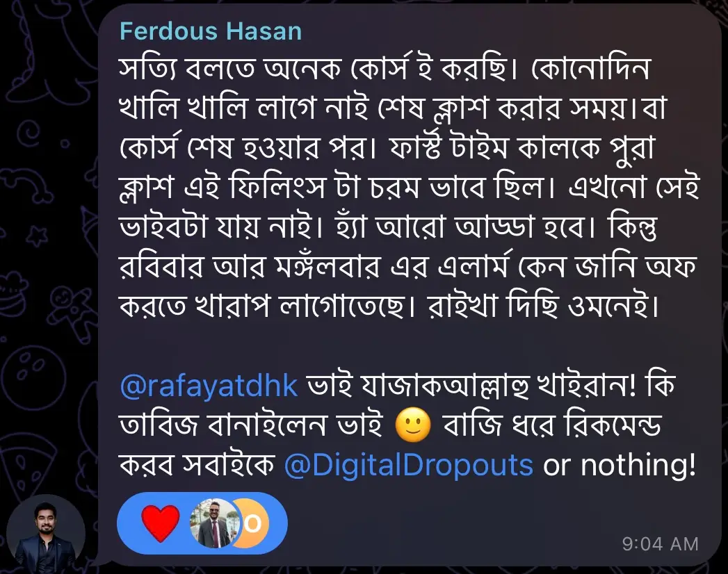This screenshot has height=574, width=728.
Task: Open the Ferdous Hasan sender name
Action: point(211,31)
